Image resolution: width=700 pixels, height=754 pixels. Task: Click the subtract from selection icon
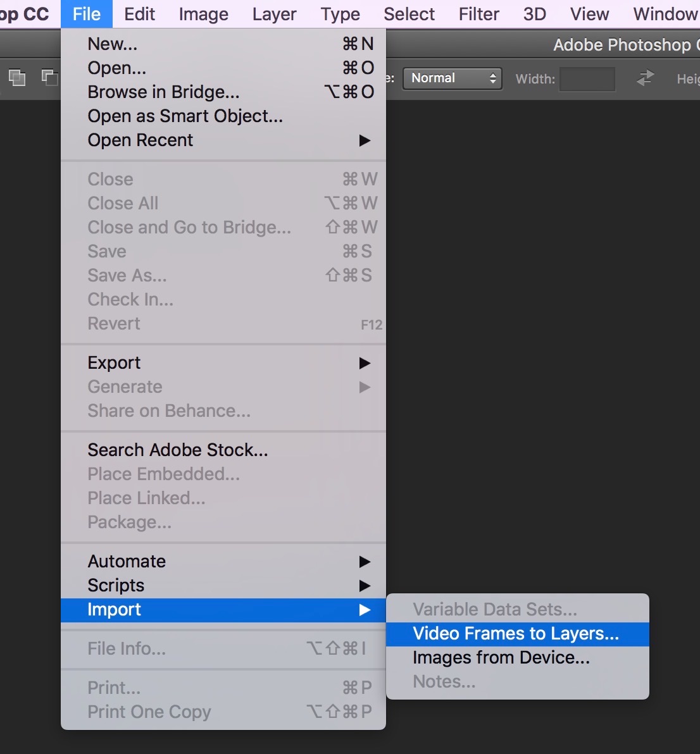49,78
